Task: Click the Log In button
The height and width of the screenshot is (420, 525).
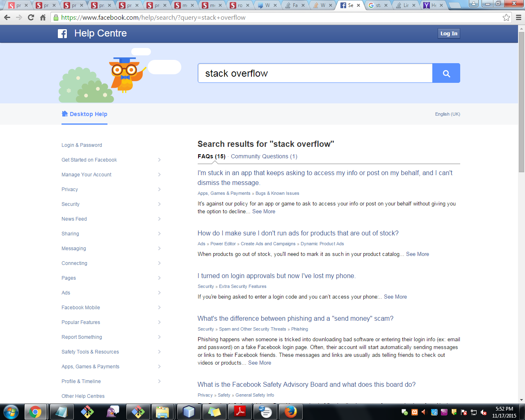Action: coord(449,34)
